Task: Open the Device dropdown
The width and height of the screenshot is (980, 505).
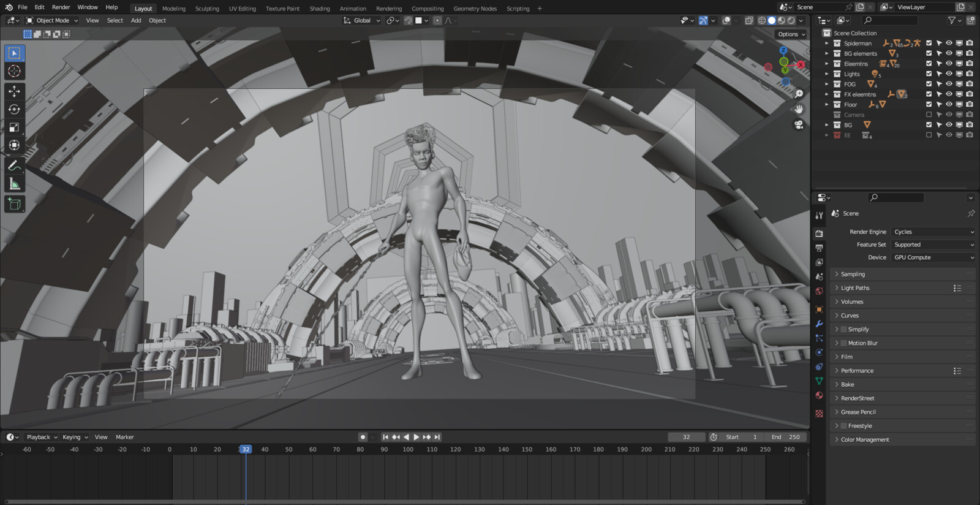Action: coord(933,257)
